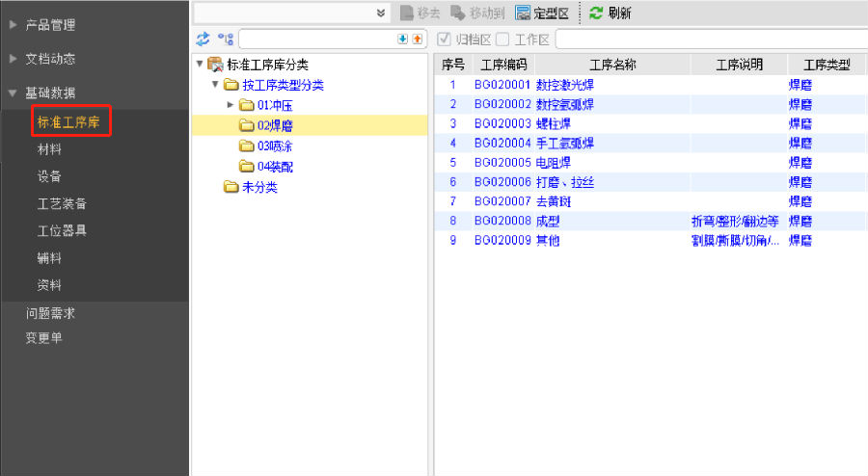Open 材料 in the sidebar
Image resolution: width=868 pixels, height=476 pixels.
[49, 148]
